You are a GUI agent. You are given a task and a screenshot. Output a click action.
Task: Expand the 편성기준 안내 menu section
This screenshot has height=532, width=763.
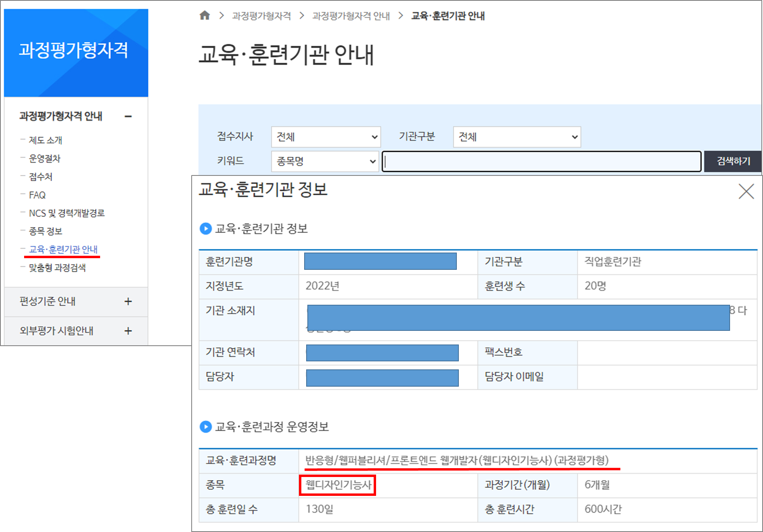128,302
